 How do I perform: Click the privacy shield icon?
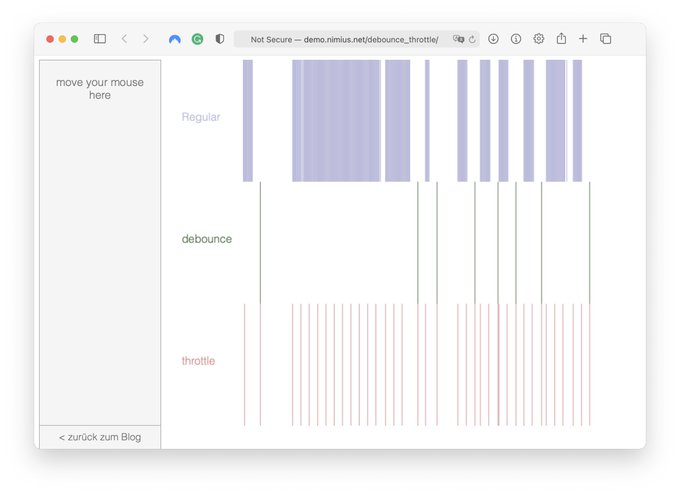[x=220, y=39]
